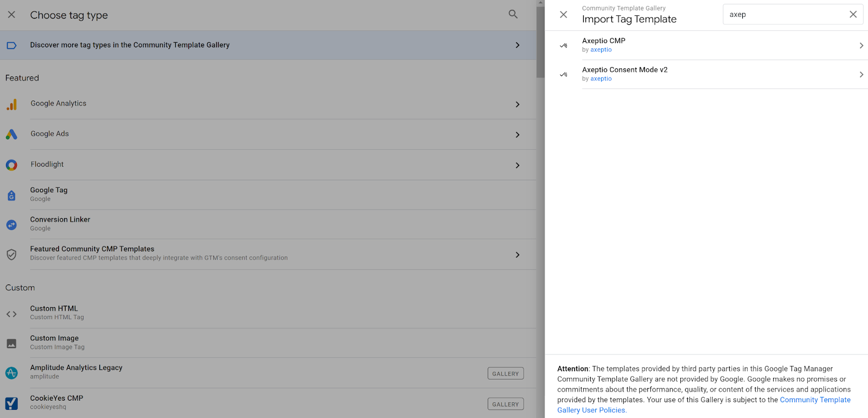Select the Google Ads tag type

(268, 135)
